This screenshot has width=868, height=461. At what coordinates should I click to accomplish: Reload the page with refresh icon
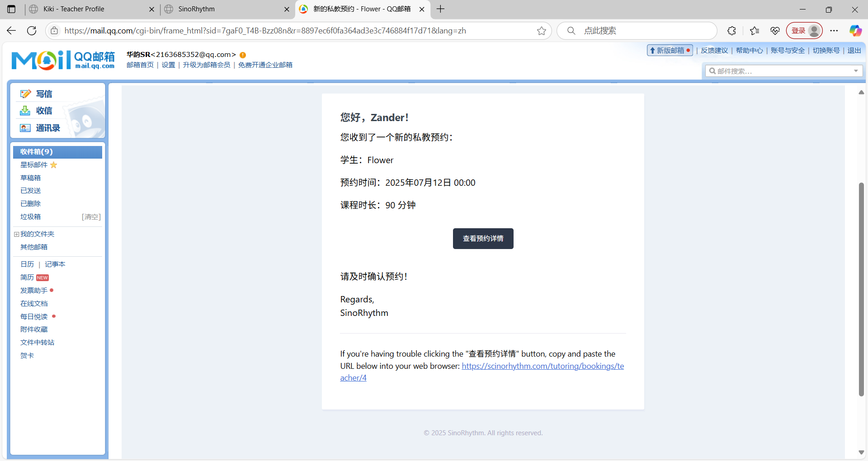pos(32,31)
